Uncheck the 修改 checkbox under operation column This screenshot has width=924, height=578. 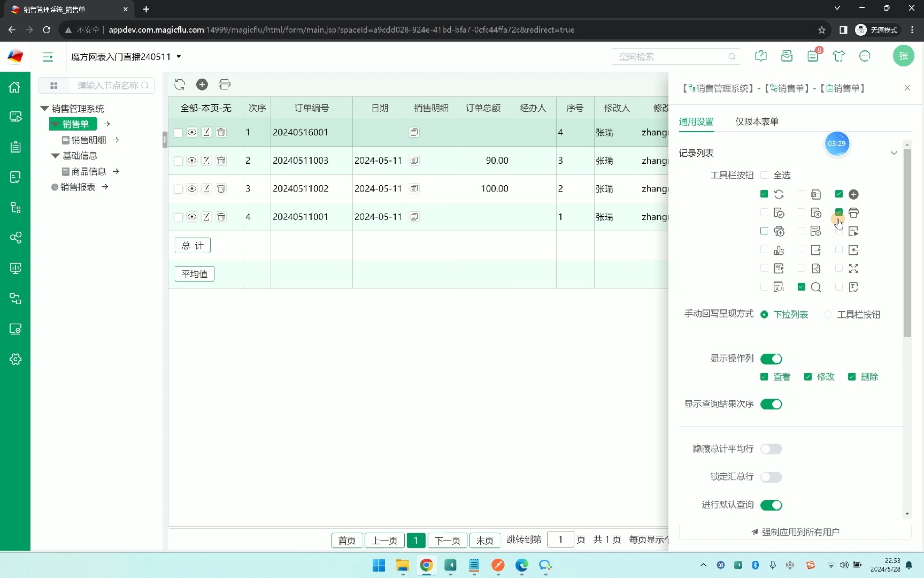(x=808, y=377)
